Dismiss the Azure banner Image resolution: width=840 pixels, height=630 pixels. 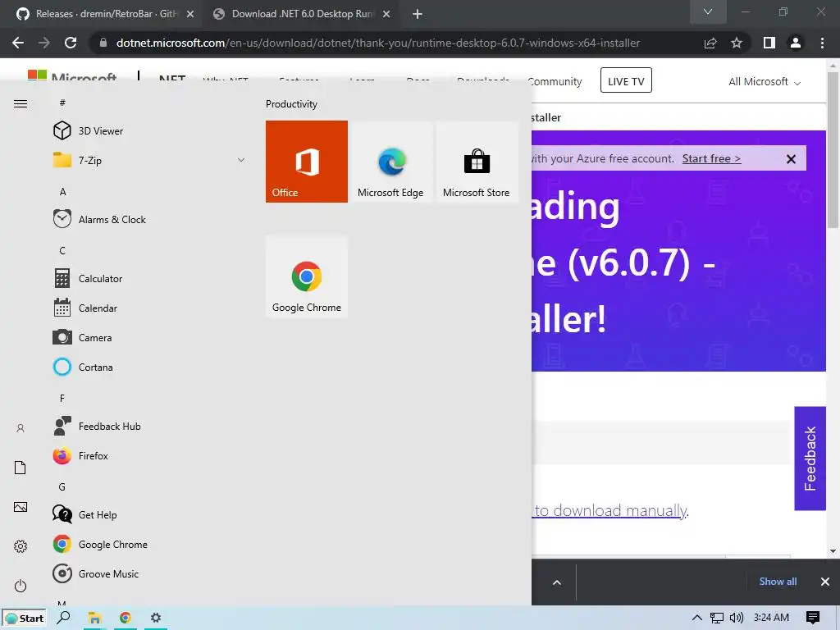click(791, 159)
